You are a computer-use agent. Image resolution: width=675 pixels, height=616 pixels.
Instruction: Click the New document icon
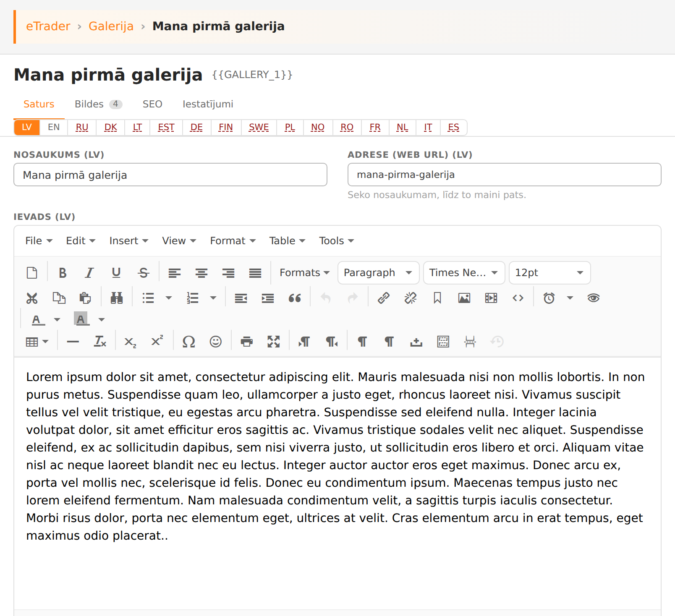[x=32, y=273]
